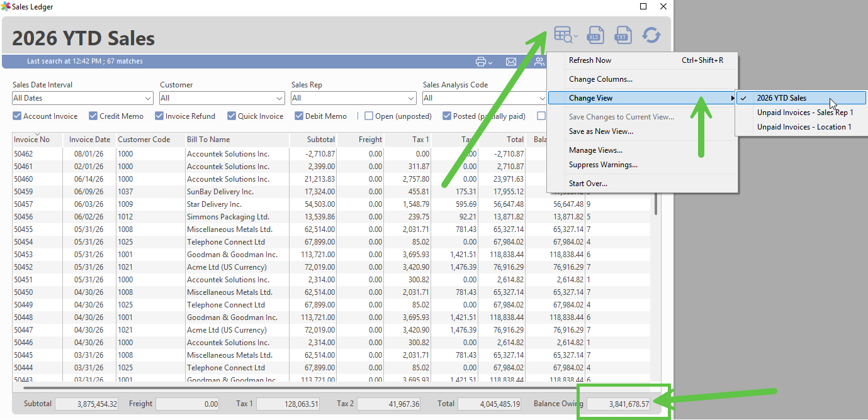Click the people/contacts icon in blue bar
The image size is (868, 420).
coord(539,62)
